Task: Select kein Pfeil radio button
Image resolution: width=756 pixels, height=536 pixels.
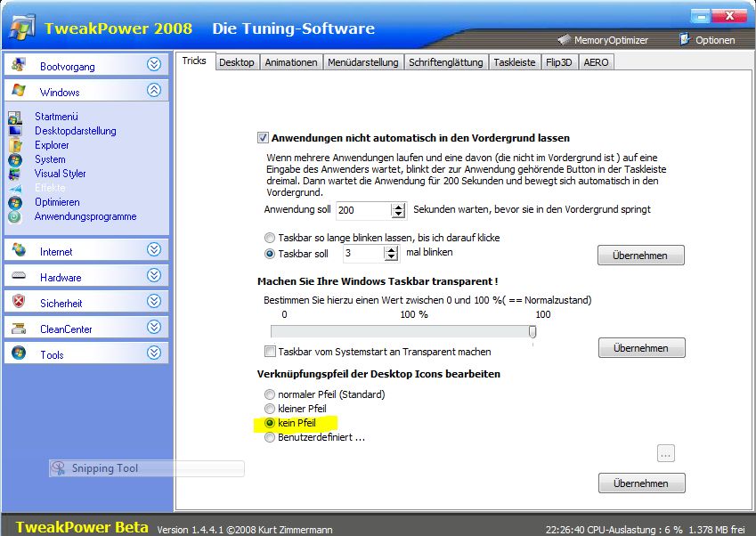Action: [x=270, y=423]
